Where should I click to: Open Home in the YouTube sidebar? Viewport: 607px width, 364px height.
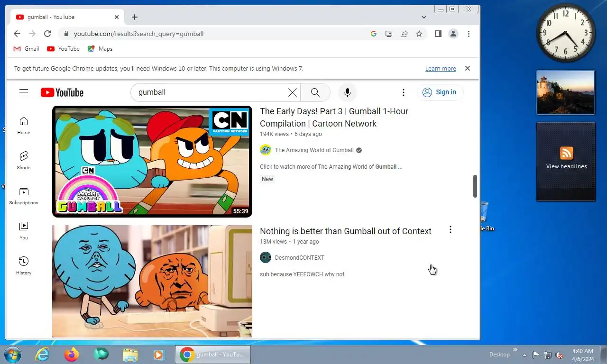pos(24,126)
